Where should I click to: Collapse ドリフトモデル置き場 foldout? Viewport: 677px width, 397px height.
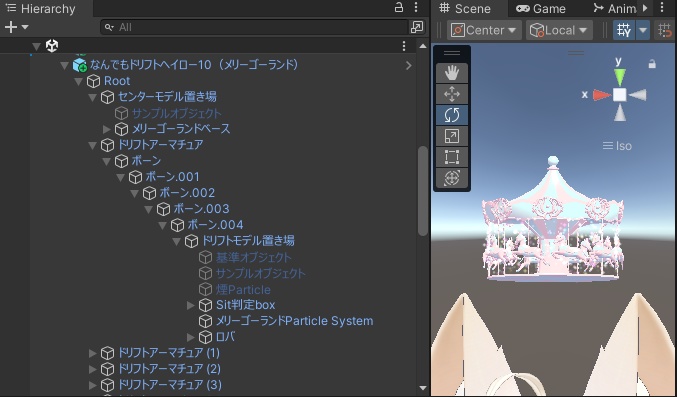(176, 241)
